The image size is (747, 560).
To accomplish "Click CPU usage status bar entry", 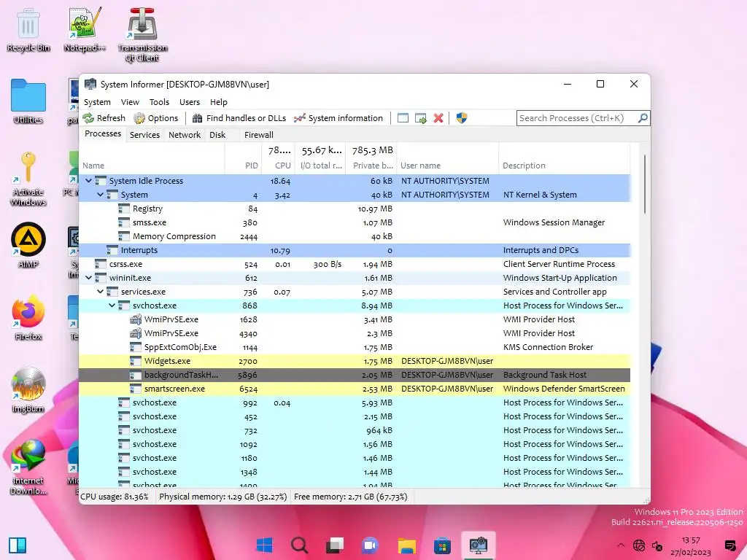I will pyautogui.click(x=115, y=497).
